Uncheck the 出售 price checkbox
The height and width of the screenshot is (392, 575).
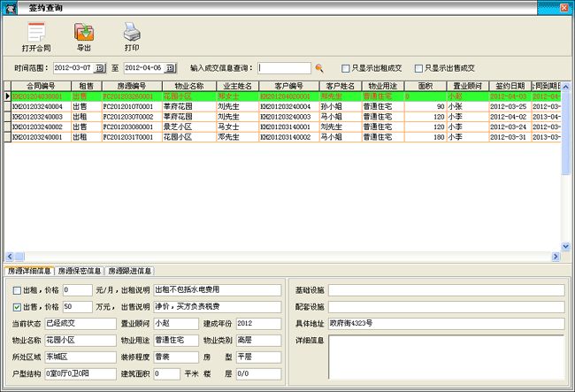point(18,307)
